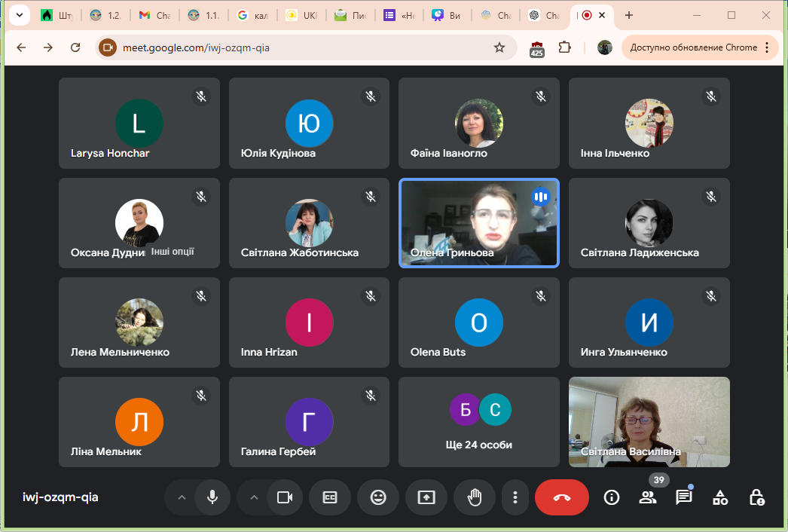Screen dimensions: 788x532
Task: Open the browser tab list dropdown
Action: pyautogui.click(x=20, y=15)
